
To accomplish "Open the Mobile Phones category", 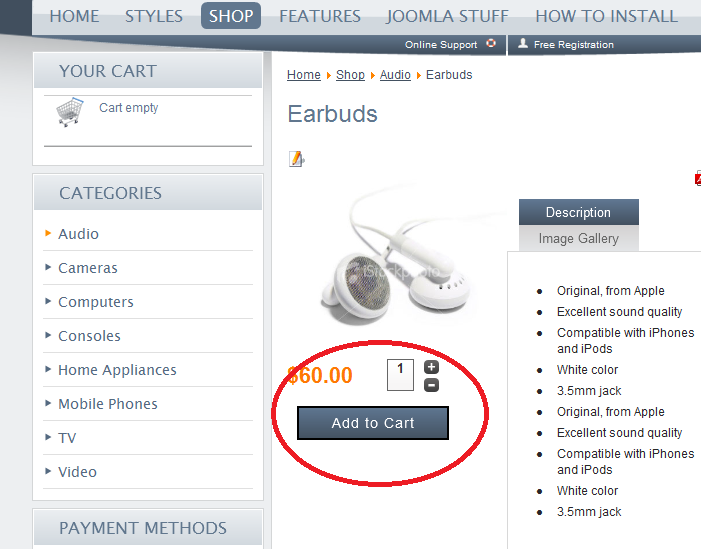I will pos(108,404).
